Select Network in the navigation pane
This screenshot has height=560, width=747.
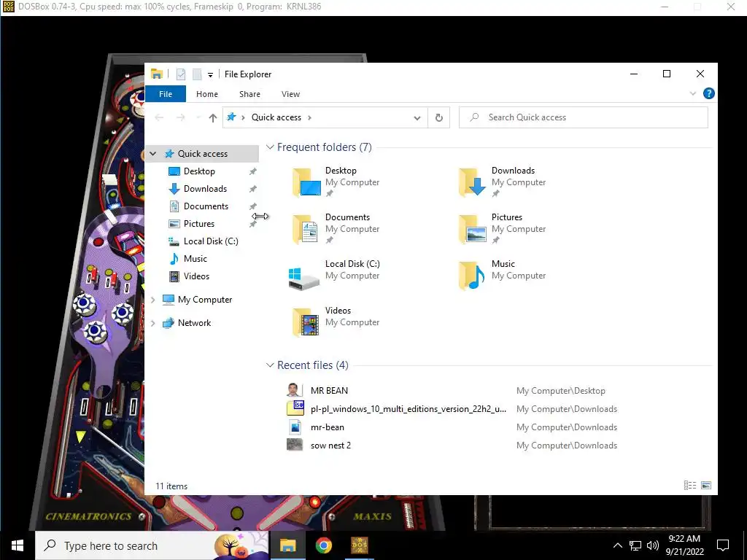tap(194, 323)
